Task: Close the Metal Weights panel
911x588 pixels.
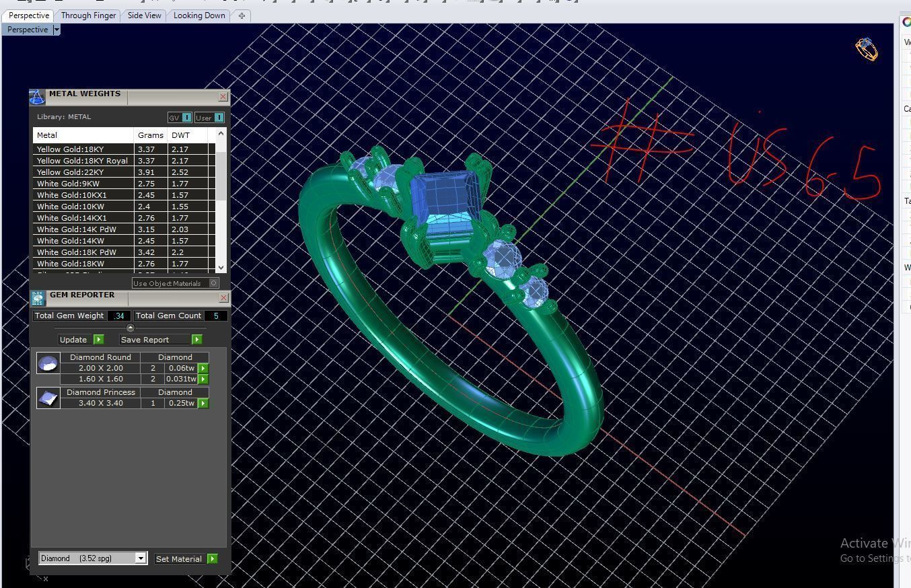Action: tap(223, 97)
